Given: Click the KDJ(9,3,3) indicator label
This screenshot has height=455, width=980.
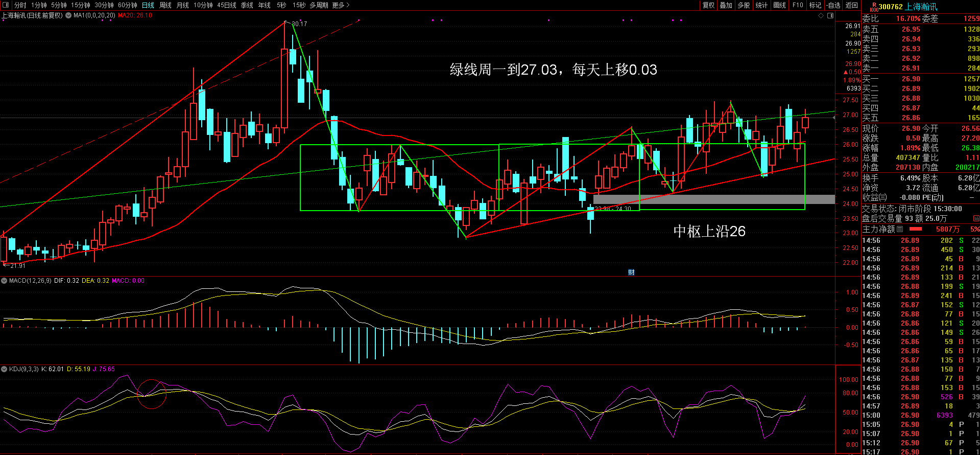Looking at the screenshot, I should click(23, 369).
